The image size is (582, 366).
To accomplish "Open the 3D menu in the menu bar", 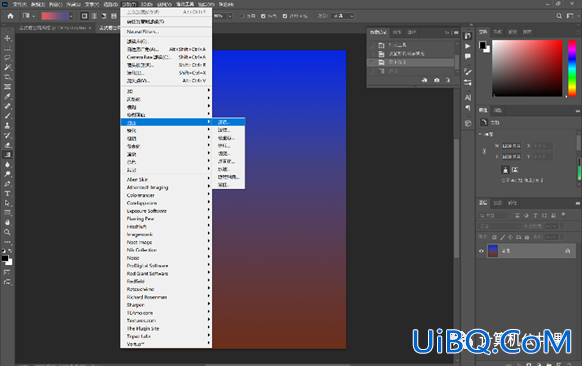I will 147,4.
